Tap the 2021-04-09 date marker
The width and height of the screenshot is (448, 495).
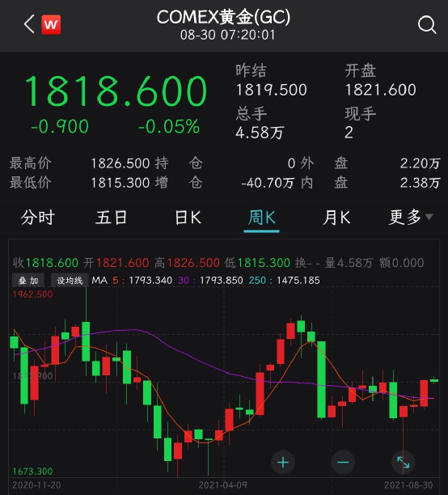[222, 485]
